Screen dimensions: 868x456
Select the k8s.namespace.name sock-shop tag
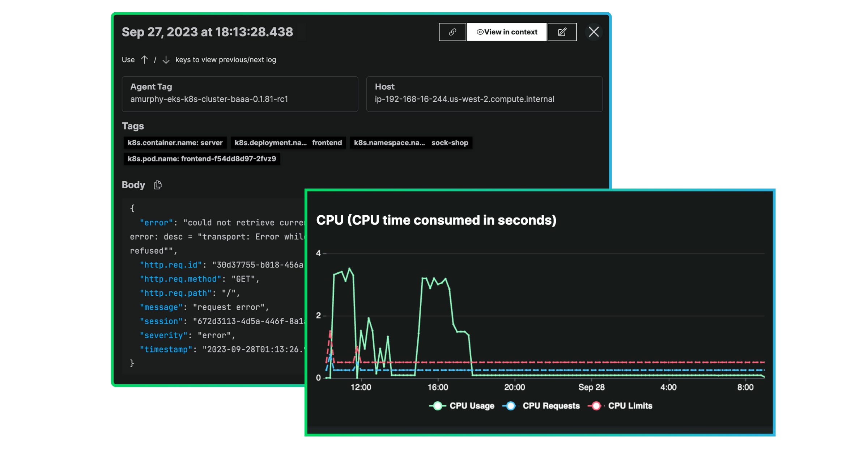[x=411, y=143]
